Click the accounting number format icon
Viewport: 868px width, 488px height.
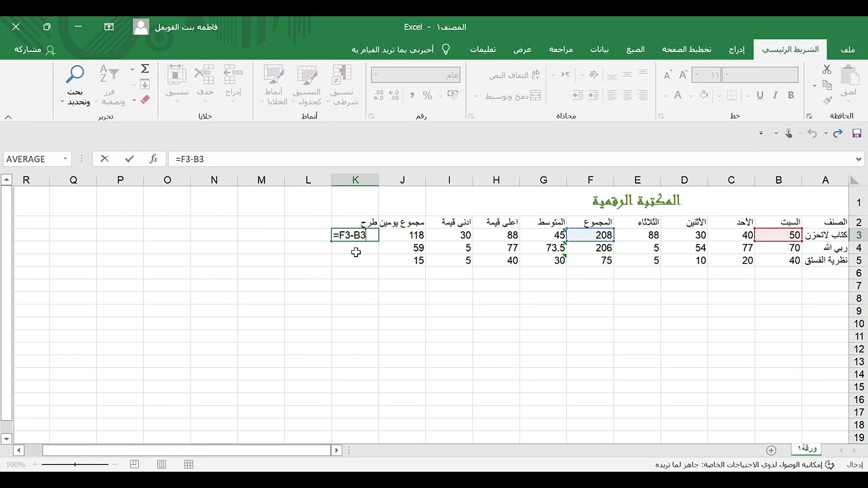click(453, 96)
